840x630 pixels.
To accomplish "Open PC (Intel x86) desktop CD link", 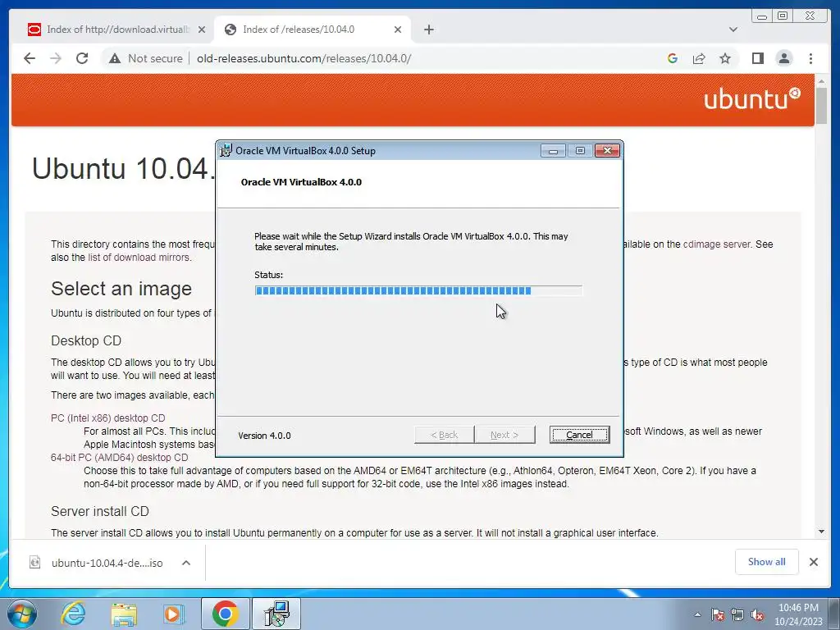I will tap(107, 418).
